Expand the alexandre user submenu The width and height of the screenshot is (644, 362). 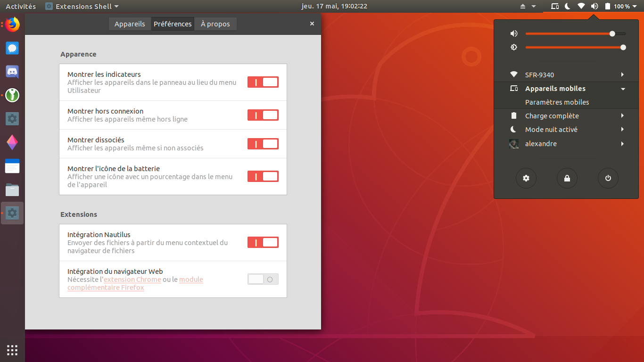[x=566, y=144]
